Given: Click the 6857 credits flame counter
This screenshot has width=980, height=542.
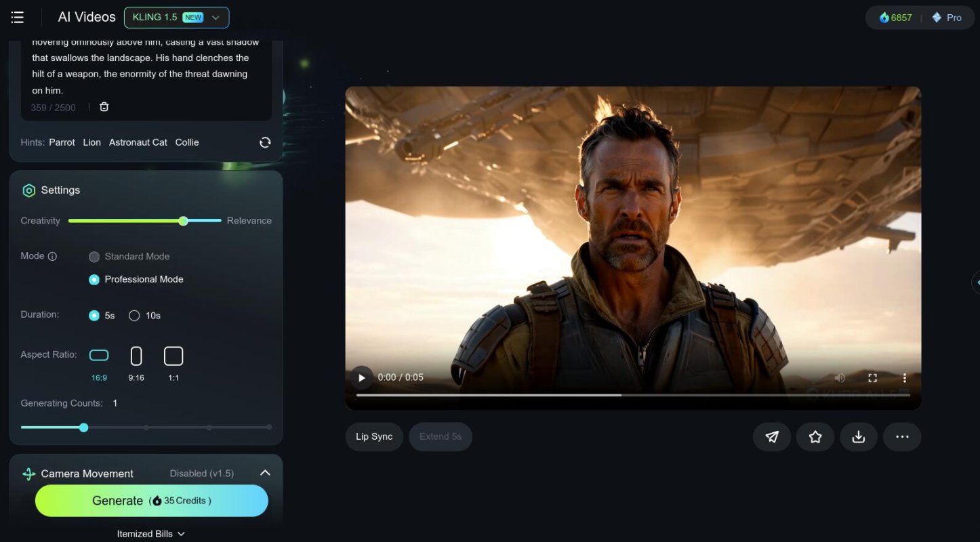Looking at the screenshot, I should (x=895, y=18).
